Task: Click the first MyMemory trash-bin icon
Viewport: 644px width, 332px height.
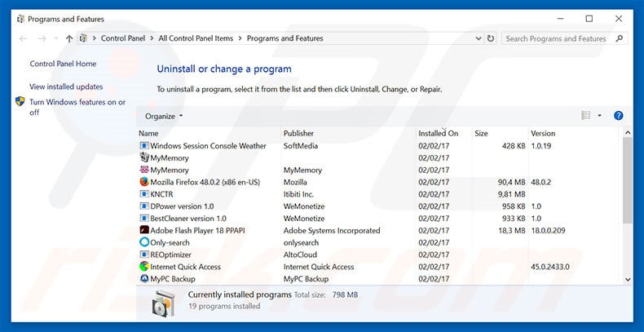Action: pos(144,157)
